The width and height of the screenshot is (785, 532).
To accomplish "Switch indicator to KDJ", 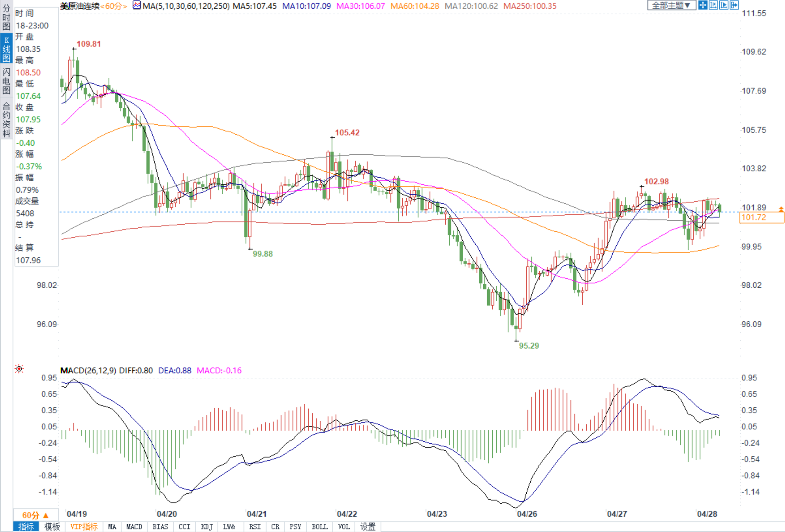I will [207, 527].
